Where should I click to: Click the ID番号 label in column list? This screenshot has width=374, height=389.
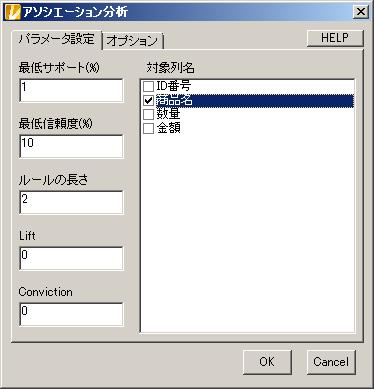[173, 86]
